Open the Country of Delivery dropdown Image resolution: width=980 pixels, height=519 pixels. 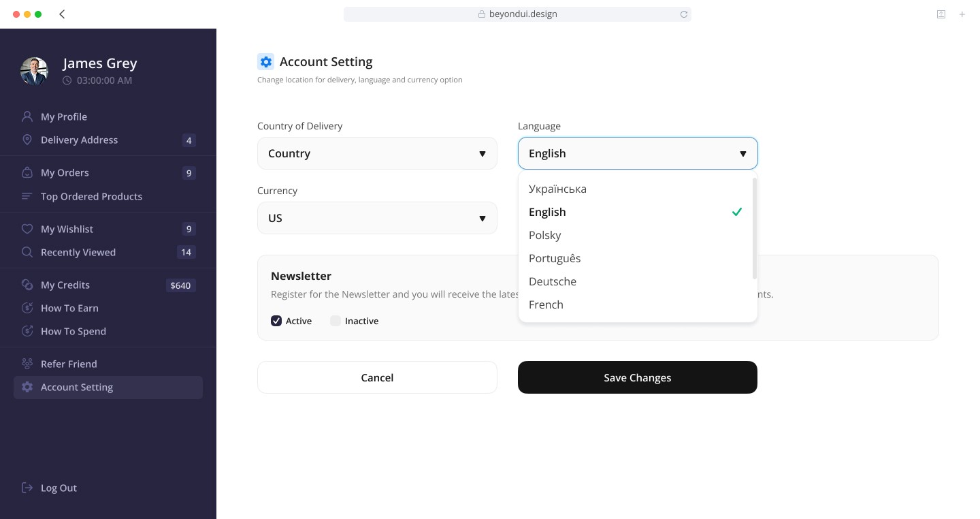(x=377, y=153)
